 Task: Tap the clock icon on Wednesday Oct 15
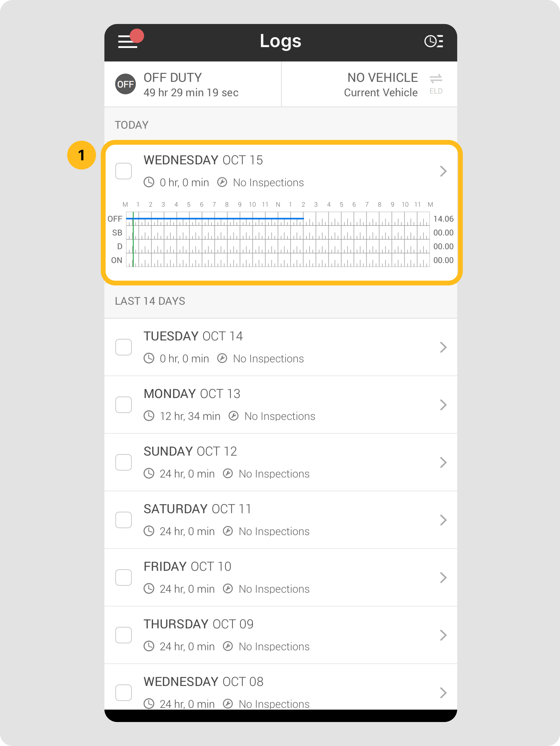[149, 183]
